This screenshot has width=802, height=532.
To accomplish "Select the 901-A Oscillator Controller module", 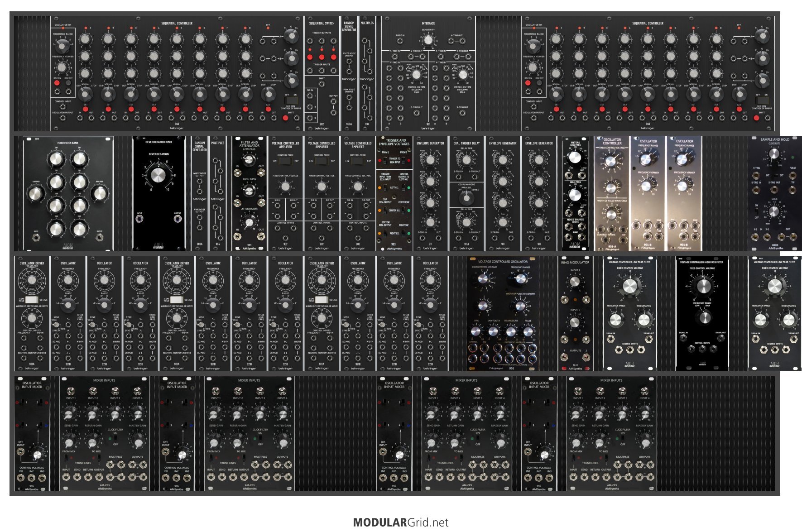I will click(612, 193).
